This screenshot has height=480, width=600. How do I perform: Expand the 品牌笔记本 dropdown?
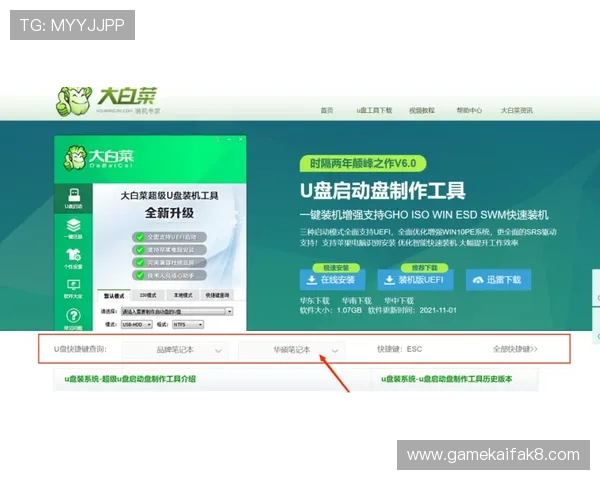click(x=176, y=350)
